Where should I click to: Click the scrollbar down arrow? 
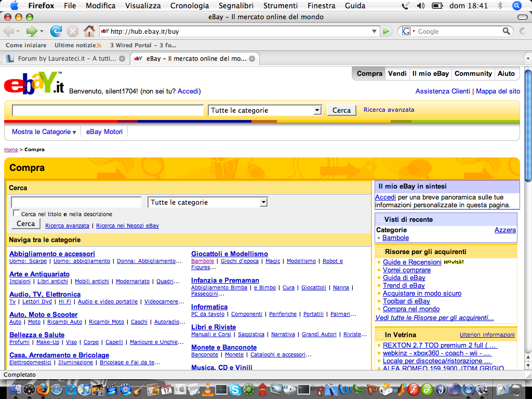pyautogui.click(x=528, y=366)
